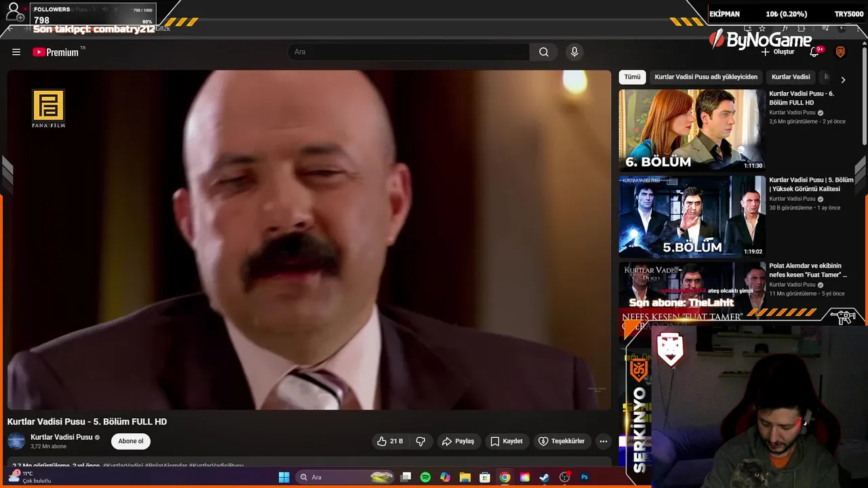868x488 pixels.
Task: Open OBS Studio from the taskbar
Action: pyautogui.click(x=564, y=477)
